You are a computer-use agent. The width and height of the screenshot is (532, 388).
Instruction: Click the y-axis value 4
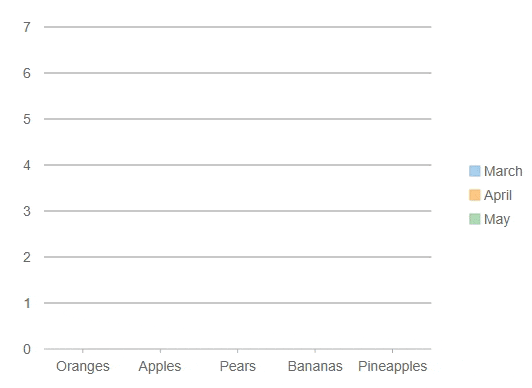(x=27, y=166)
